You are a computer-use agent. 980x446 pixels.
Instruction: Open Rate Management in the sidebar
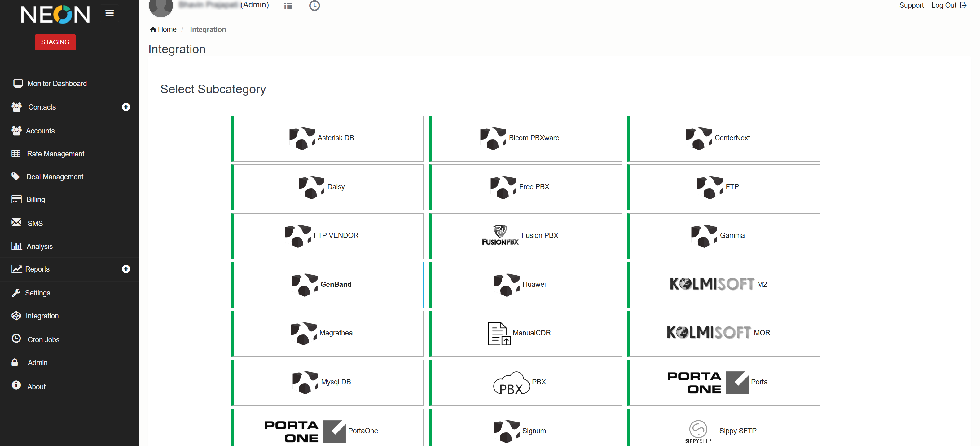[x=55, y=154]
